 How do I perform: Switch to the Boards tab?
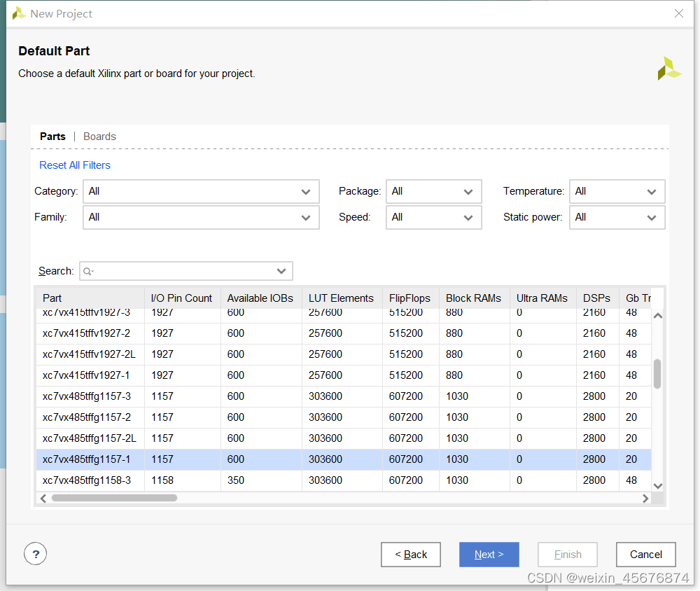pos(99,137)
